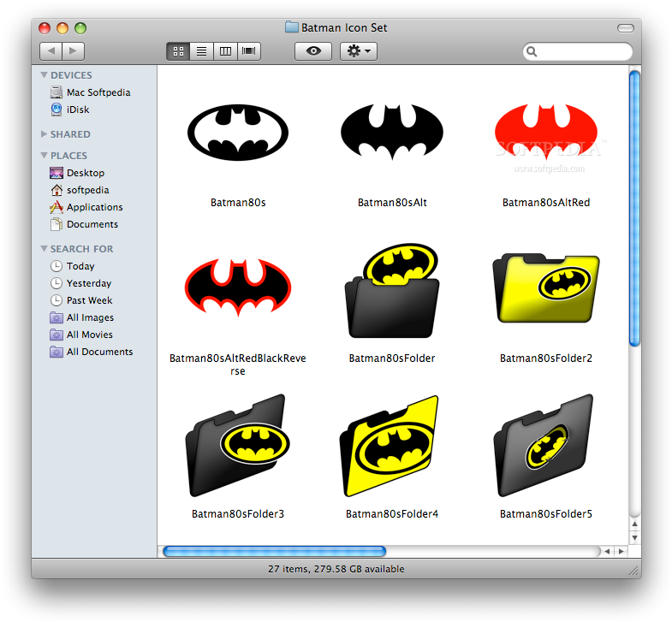This screenshot has width=672, height=622.
Task: Click the window resize grip corner
Action: (x=633, y=570)
